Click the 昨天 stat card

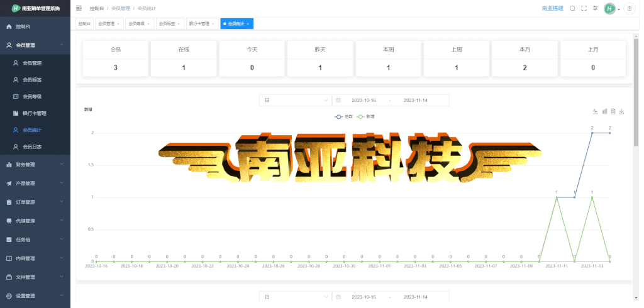(320, 58)
